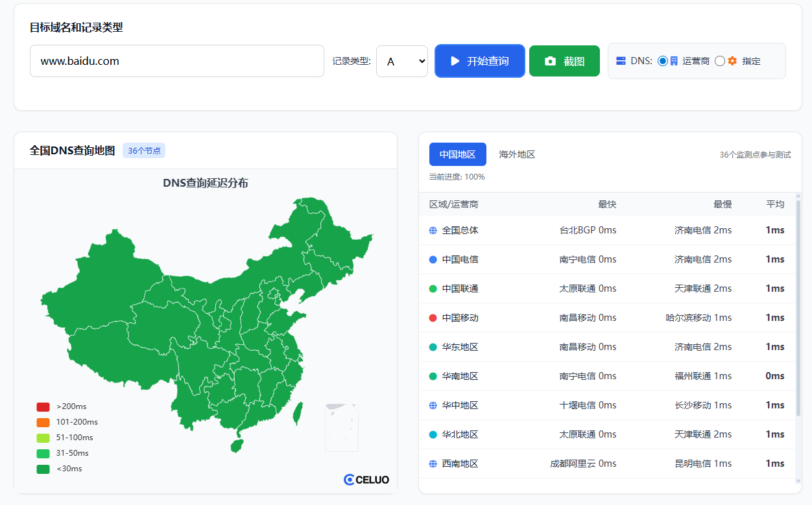
Task: Click the results table vertical scrollbar
Action: [x=798, y=292]
